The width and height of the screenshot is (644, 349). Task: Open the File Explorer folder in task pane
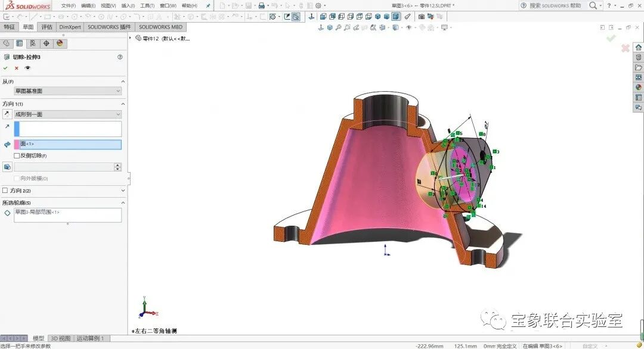(x=638, y=67)
